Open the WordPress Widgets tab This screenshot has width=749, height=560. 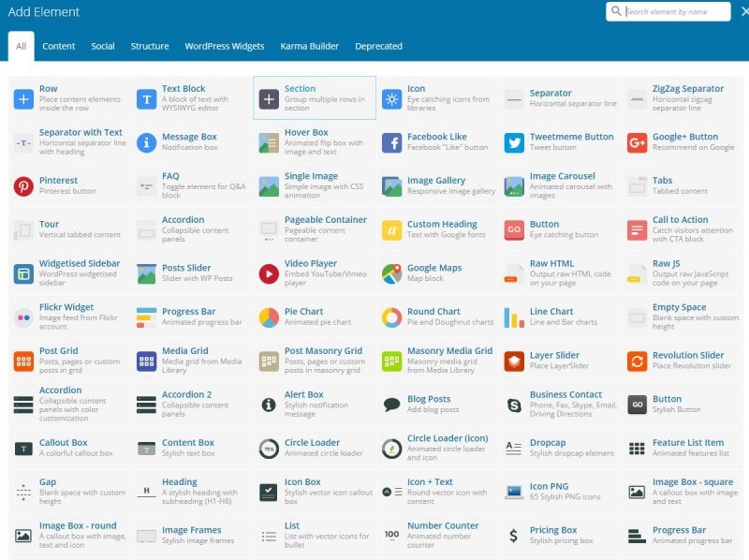click(224, 46)
